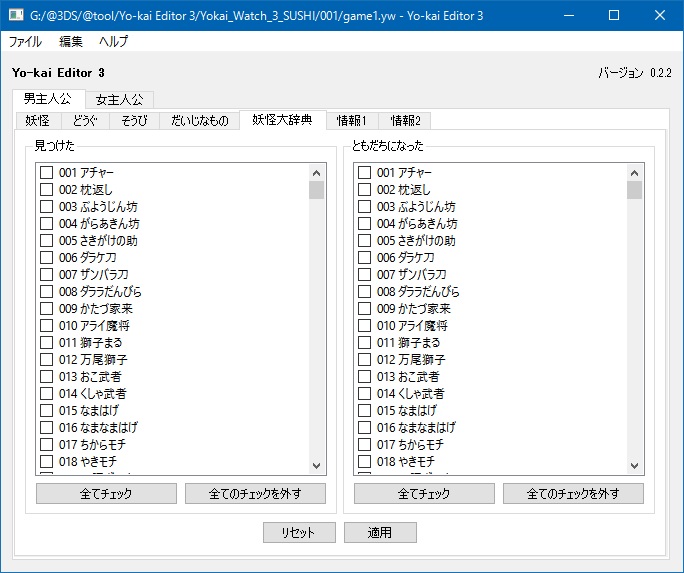Check 010 アライ魔将 in 見つけた list
Viewport: 684px width, 573px height.
point(47,325)
